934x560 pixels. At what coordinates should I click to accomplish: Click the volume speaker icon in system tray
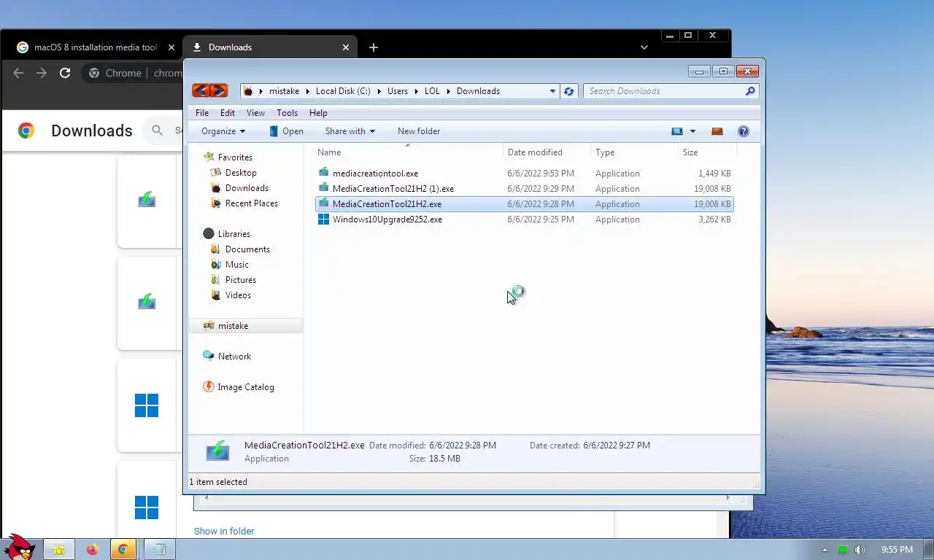(x=860, y=550)
